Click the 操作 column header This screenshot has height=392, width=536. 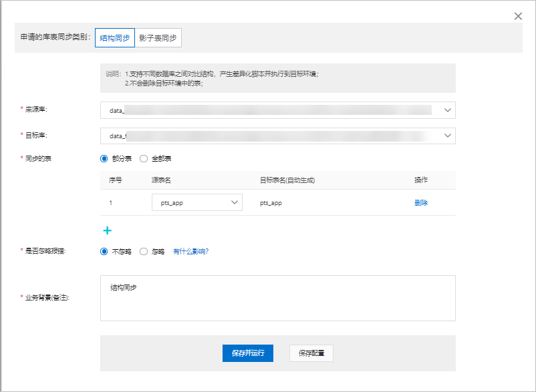(x=421, y=180)
